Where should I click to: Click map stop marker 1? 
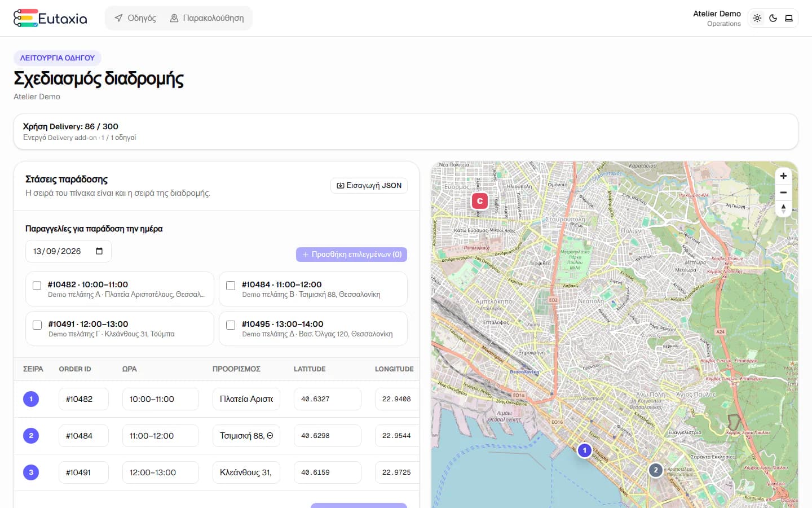click(x=585, y=450)
